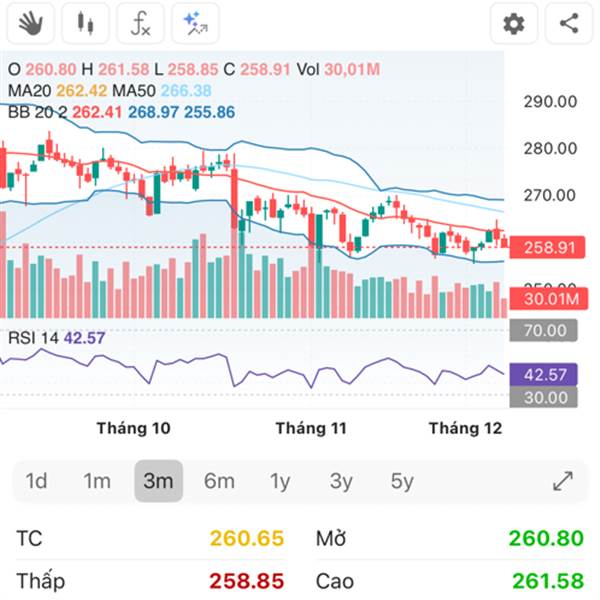Viewport: 600px width, 600px height.
Task: Select the 1m timeframe
Action: pyautogui.click(x=97, y=481)
